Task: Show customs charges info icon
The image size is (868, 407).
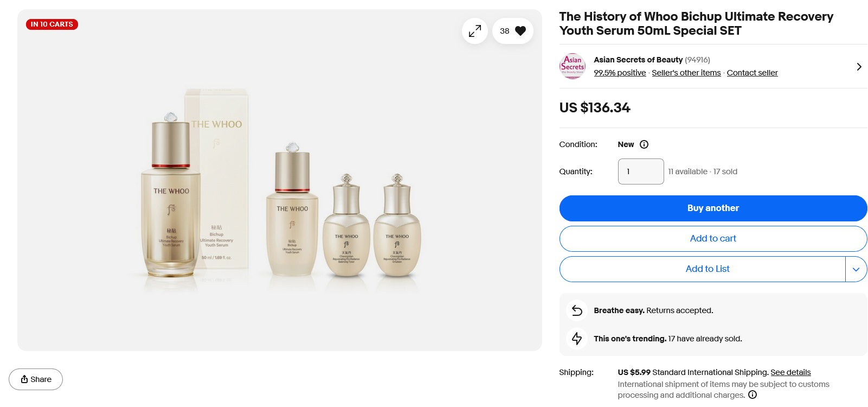Action: click(753, 395)
